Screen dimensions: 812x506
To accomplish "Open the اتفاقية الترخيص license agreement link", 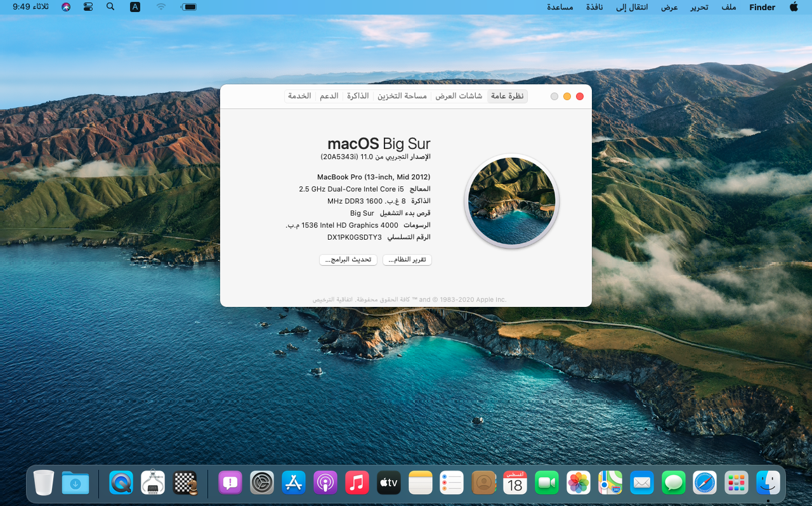I will (333, 299).
